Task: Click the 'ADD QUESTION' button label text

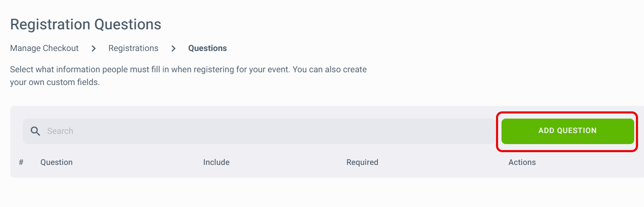Action: coord(567,131)
